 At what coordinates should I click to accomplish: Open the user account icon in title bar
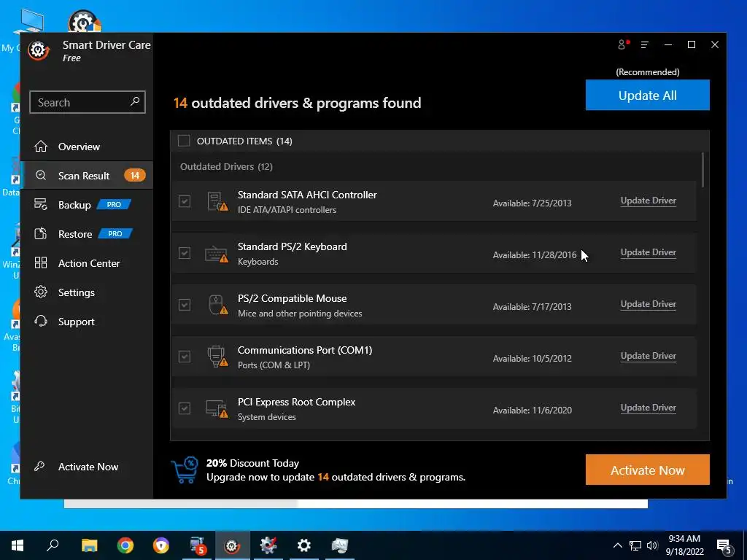coord(622,44)
